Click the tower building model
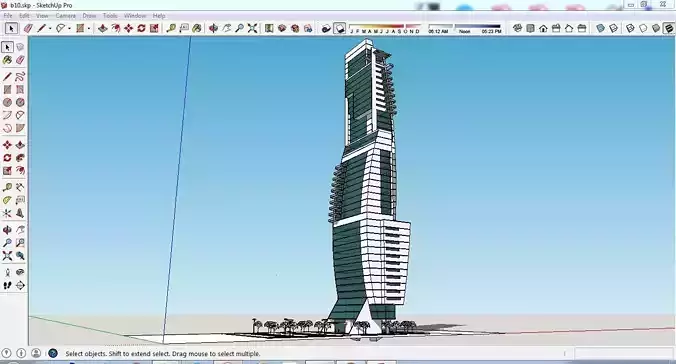Screen dimensions: 676x364 (369, 190)
